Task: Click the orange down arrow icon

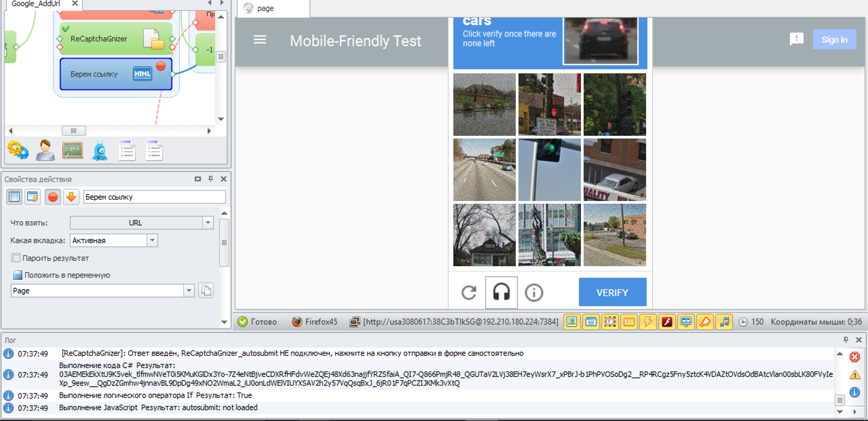Action: click(71, 197)
